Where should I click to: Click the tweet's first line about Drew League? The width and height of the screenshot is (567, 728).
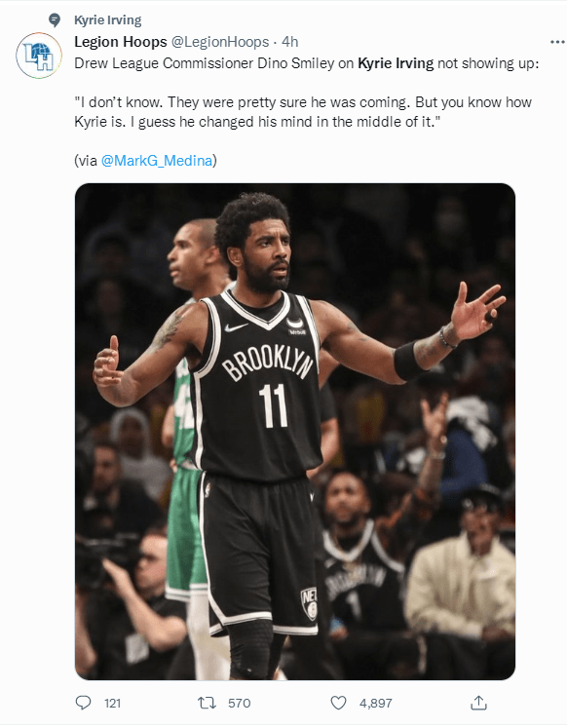point(307,63)
